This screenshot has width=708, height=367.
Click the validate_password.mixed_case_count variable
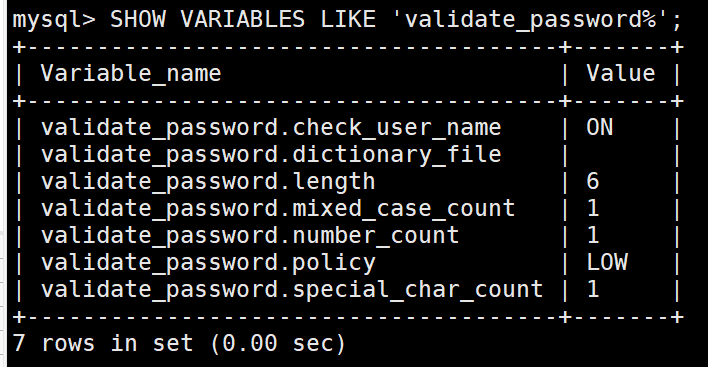[x=278, y=209]
